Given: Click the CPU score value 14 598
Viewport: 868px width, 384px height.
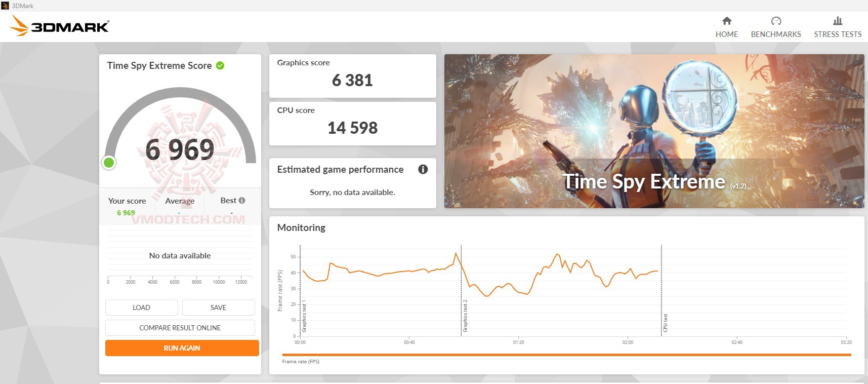Looking at the screenshot, I should pos(352,128).
